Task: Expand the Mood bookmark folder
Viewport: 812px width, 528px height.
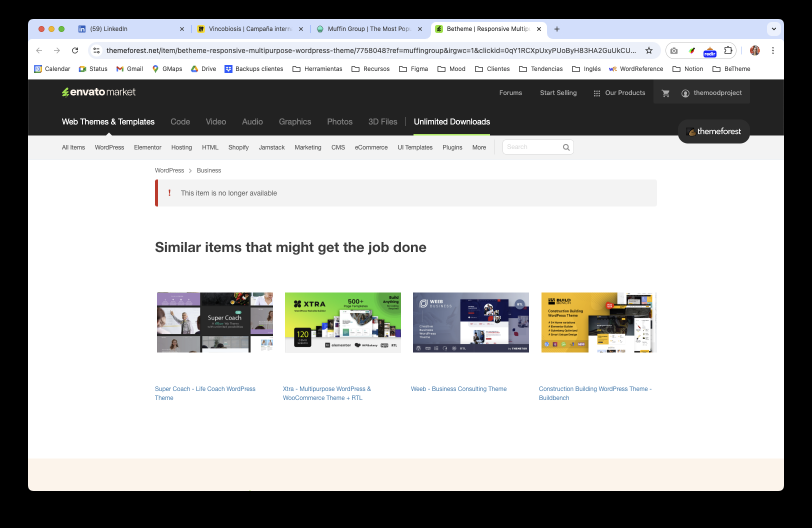Action: tap(451, 69)
